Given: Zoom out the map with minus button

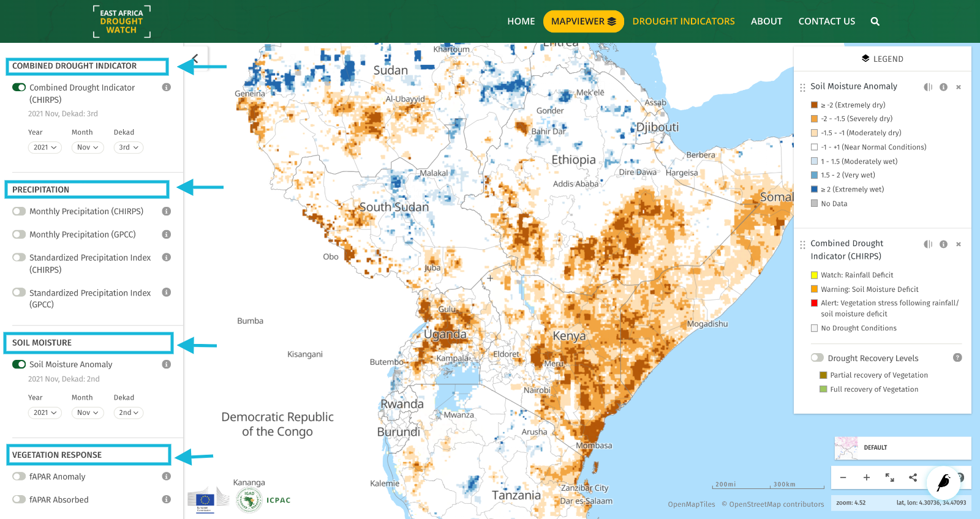Looking at the screenshot, I should (843, 477).
